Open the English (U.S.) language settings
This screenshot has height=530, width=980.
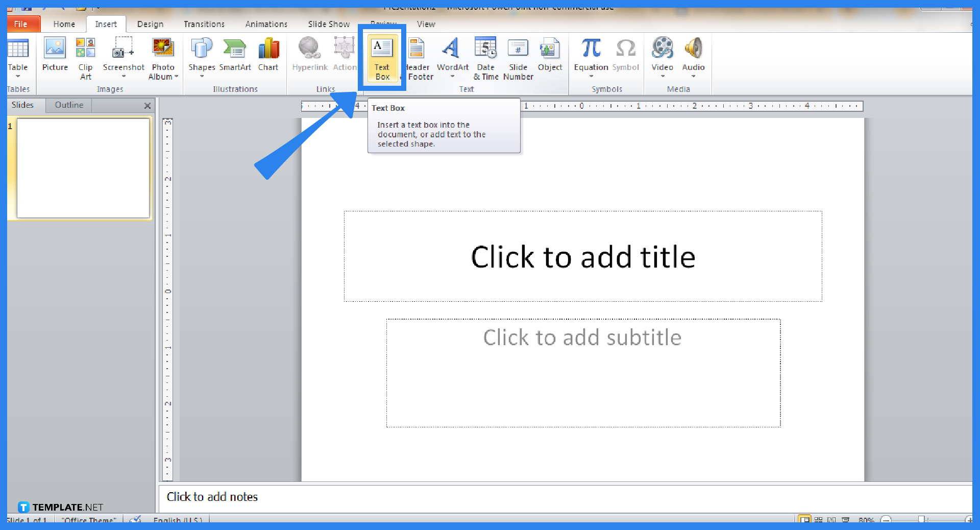pyautogui.click(x=178, y=520)
